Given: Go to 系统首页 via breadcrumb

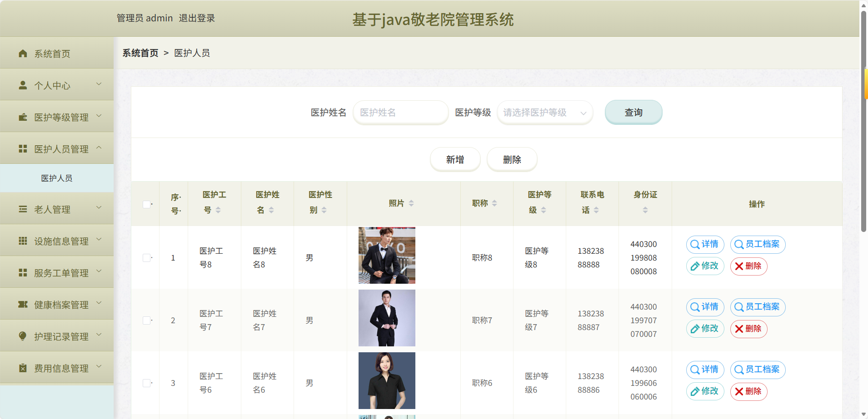Looking at the screenshot, I should 140,53.
